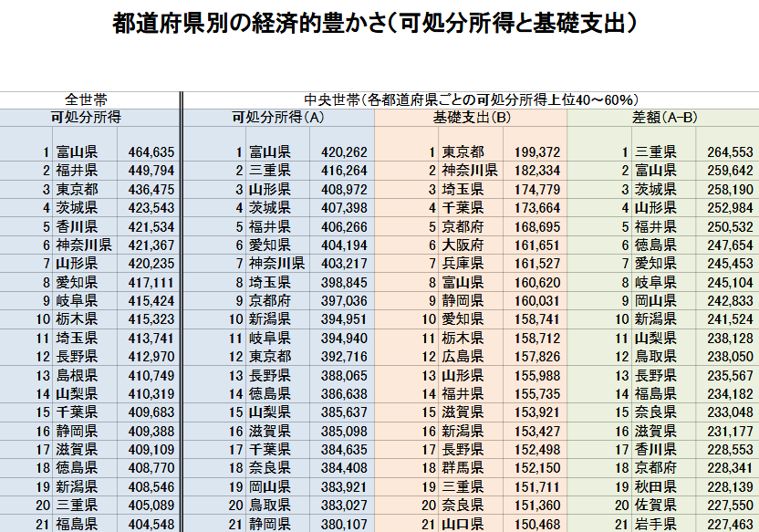Select the cell with 410,319
This screenshot has width=759, height=532.
pyautogui.click(x=151, y=393)
